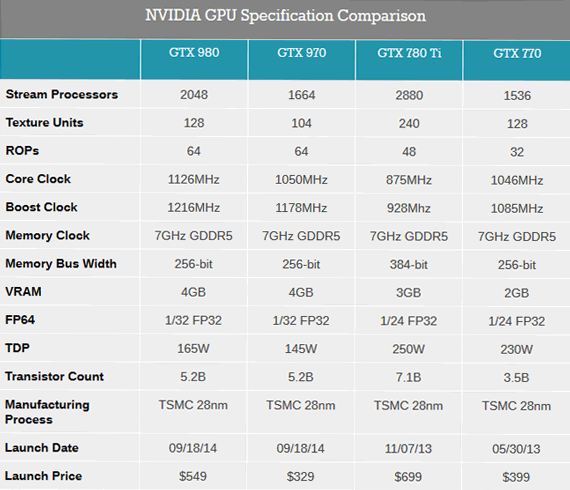Click the VRAM row label
Image resolution: width=570 pixels, height=490 pixels.
coord(23,292)
